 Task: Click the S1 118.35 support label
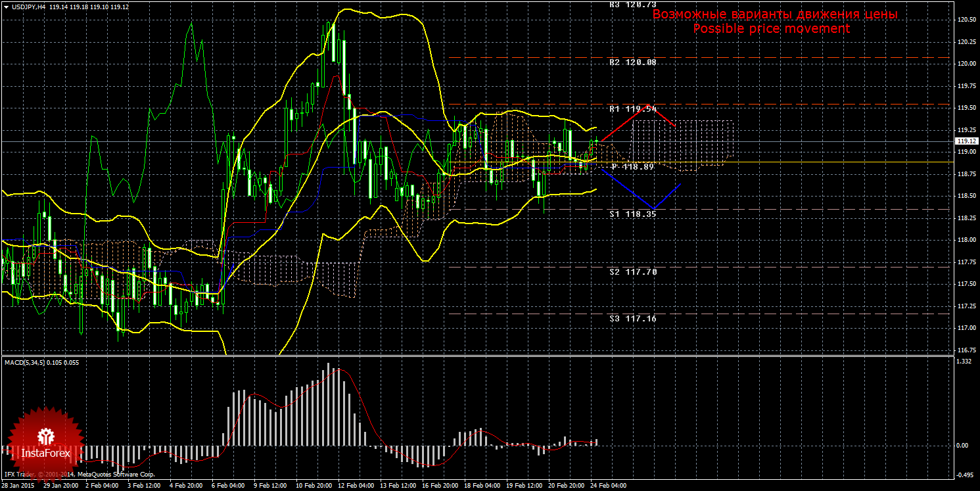click(x=632, y=214)
